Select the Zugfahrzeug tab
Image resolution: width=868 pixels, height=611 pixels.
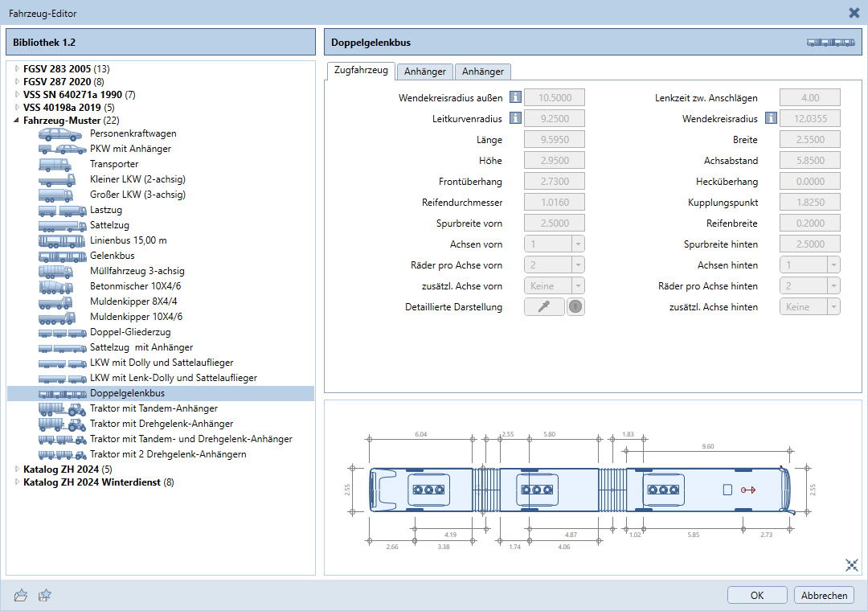(361, 71)
